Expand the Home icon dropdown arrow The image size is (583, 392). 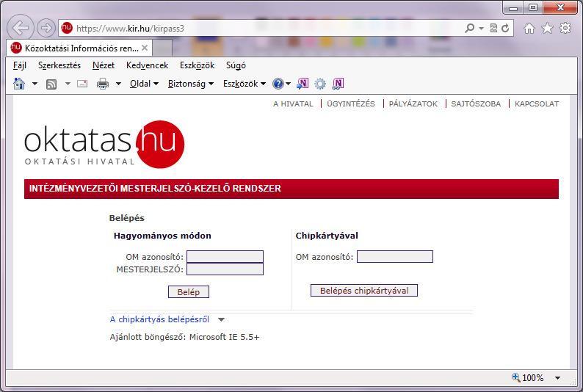pos(35,84)
